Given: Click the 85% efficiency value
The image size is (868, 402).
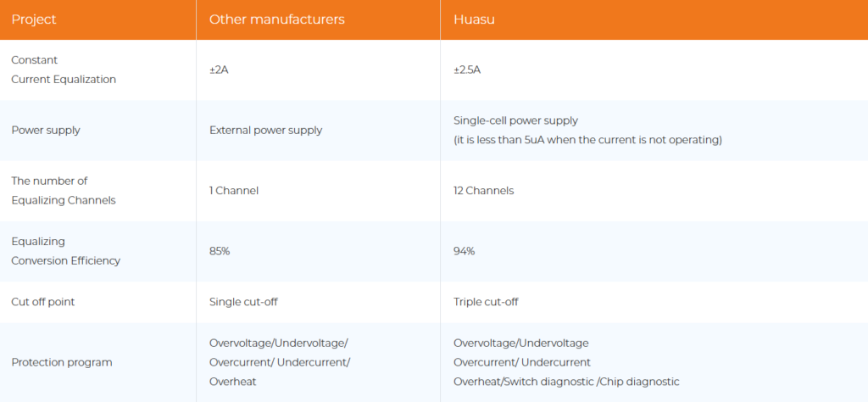Looking at the screenshot, I should click(x=220, y=251).
